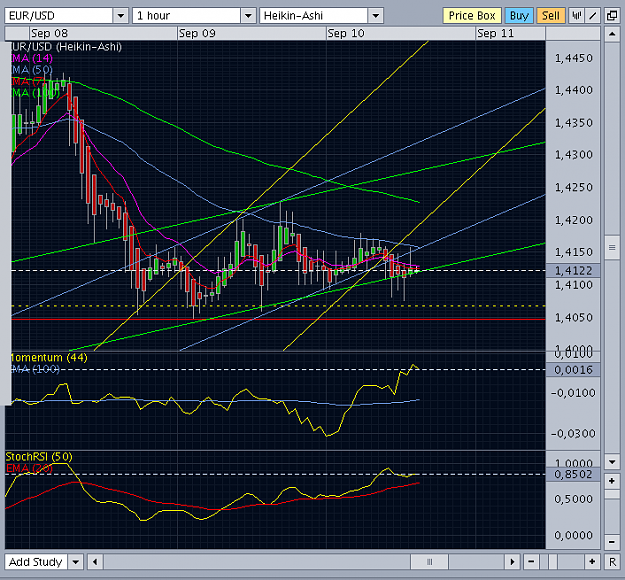Click the horizontal zoom plus button
This screenshot has width=625, height=580.
[592, 562]
